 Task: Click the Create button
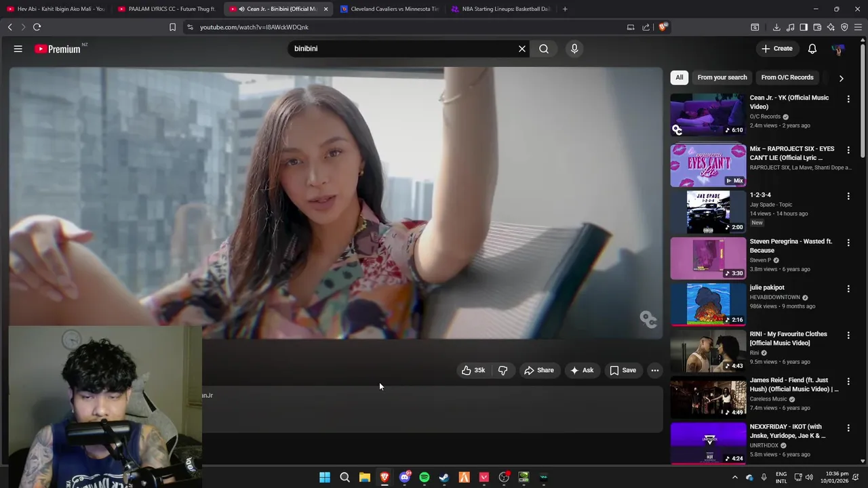coord(776,49)
